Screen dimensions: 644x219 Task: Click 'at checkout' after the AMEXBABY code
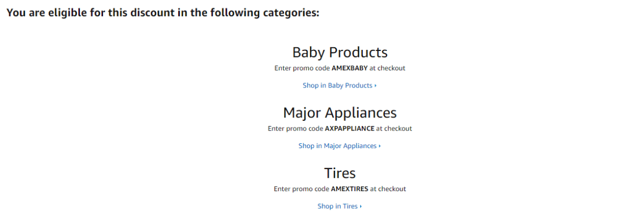[x=387, y=68]
